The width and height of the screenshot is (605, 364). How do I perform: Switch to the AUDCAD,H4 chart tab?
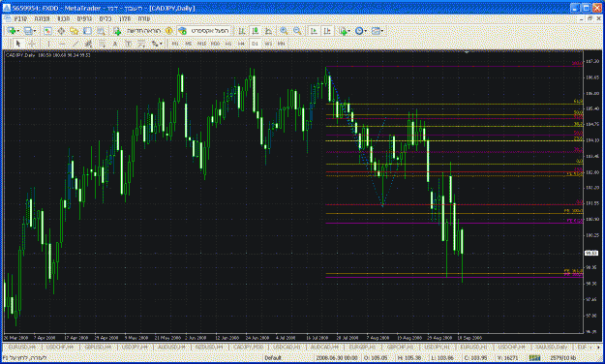click(x=324, y=348)
